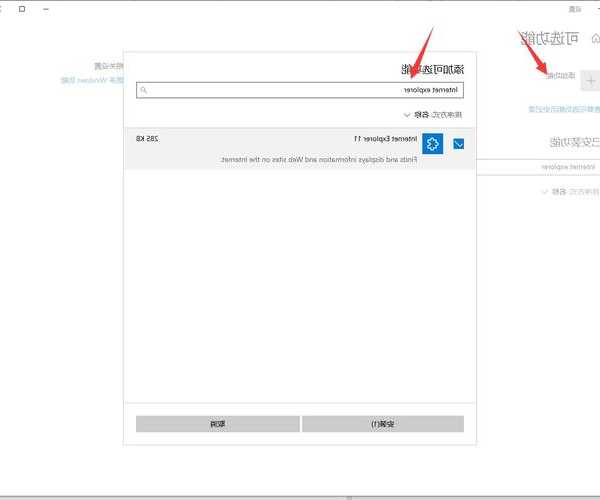Image resolution: width=600 pixels, height=500 pixels.
Task: Click the plus icon for 添加功能
Action: click(x=587, y=75)
